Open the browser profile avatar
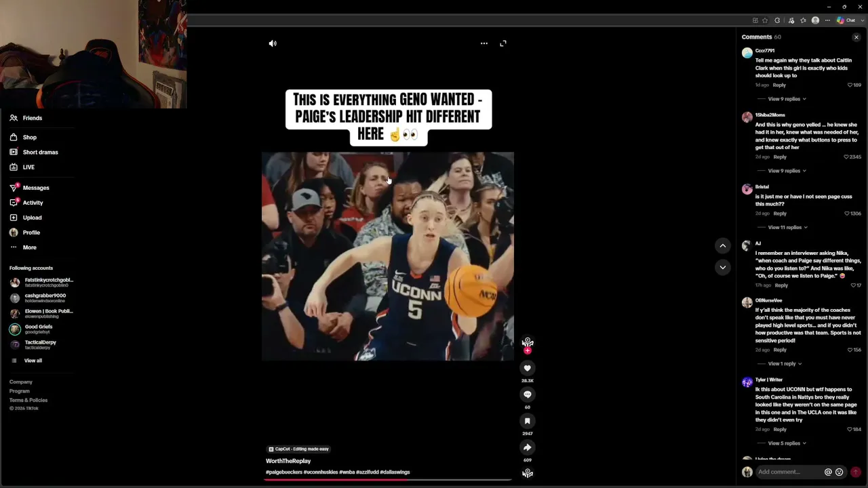The height and width of the screenshot is (488, 868). pos(815,20)
